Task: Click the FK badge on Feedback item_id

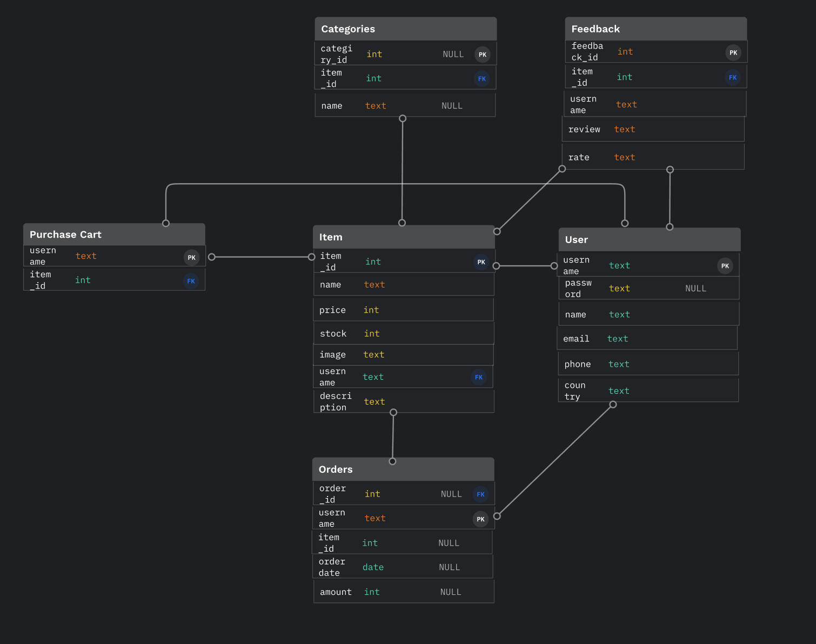Action: (x=733, y=77)
